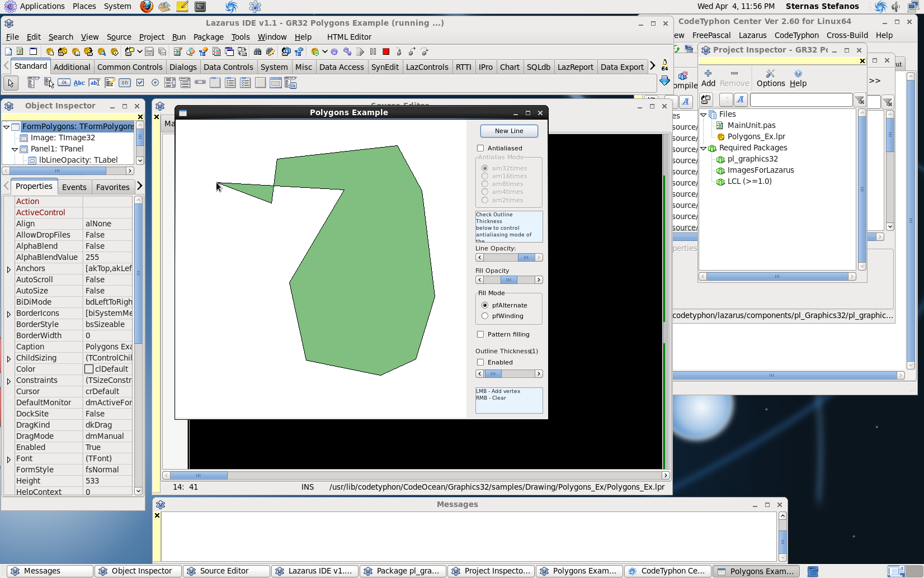
Task: Select the TRadioButton component icon
Action: tap(155, 83)
